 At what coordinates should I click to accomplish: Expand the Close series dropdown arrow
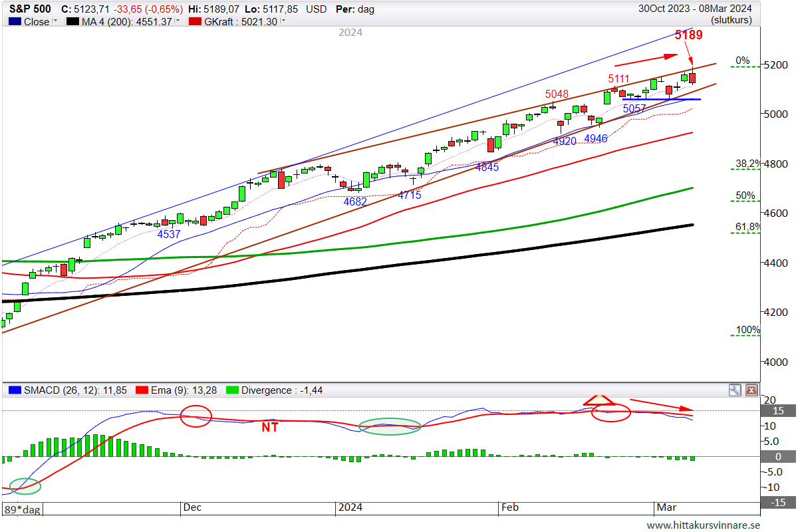click(55, 21)
